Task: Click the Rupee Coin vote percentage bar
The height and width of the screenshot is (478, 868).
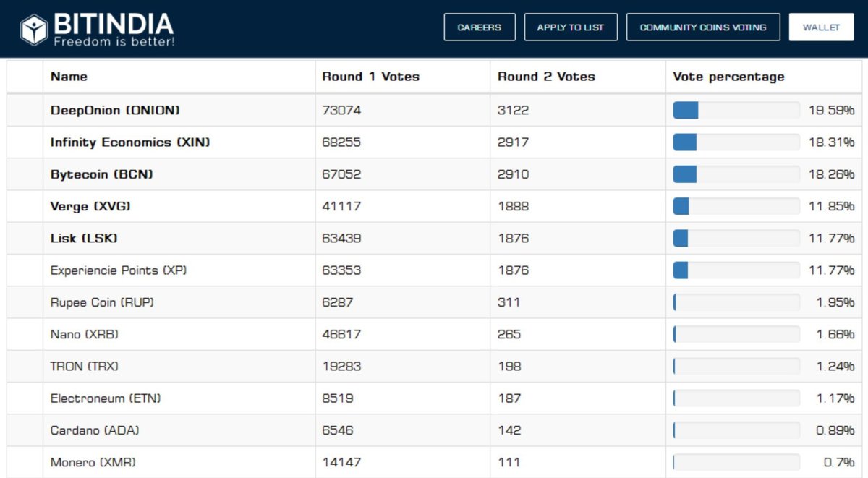Action: click(x=736, y=302)
